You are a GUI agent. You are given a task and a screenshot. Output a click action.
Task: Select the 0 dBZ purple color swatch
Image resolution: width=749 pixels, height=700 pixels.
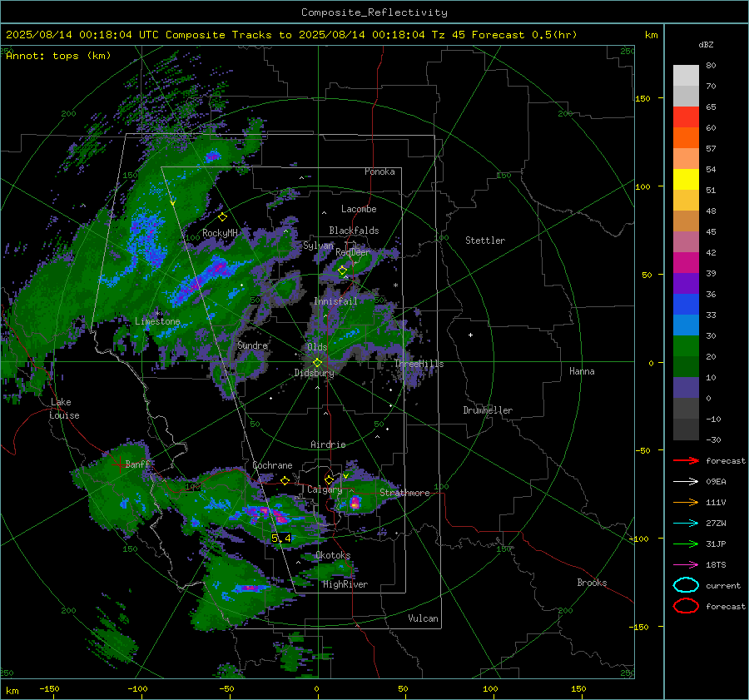tap(686, 388)
